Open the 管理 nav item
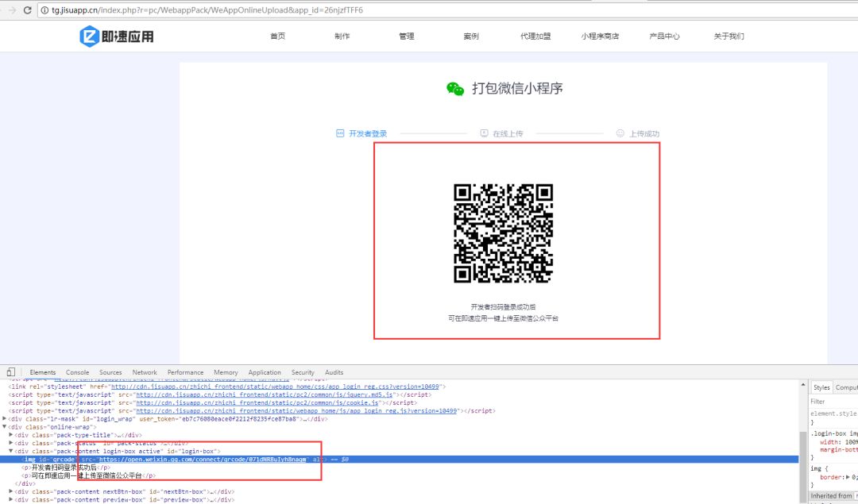858x504 pixels. [407, 36]
